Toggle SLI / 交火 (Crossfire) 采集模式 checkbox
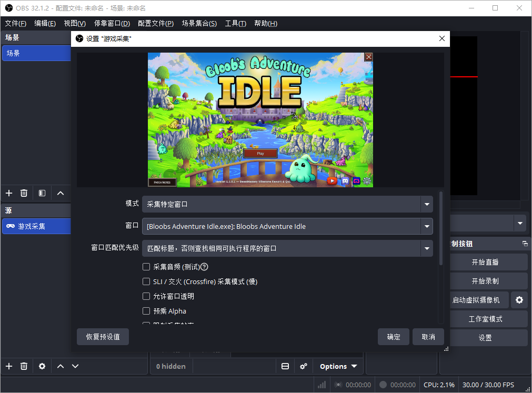The height and width of the screenshot is (393, 532). [146, 281]
